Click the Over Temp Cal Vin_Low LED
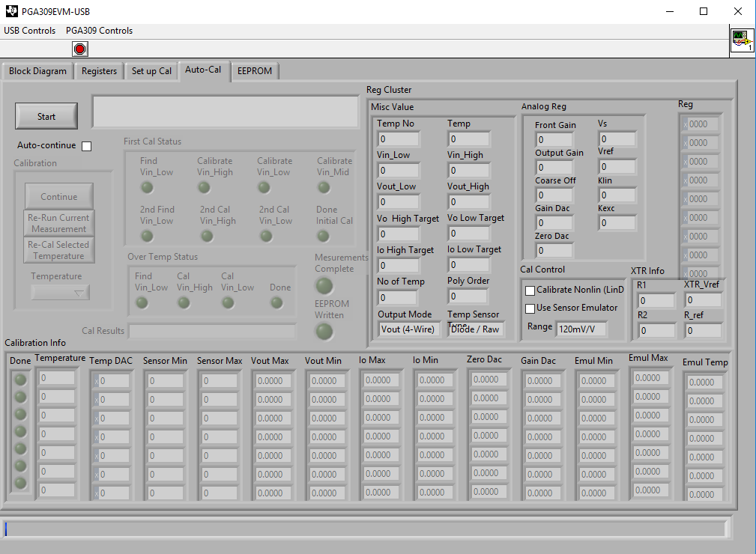The height and width of the screenshot is (554, 756). click(x=228, y=302)
